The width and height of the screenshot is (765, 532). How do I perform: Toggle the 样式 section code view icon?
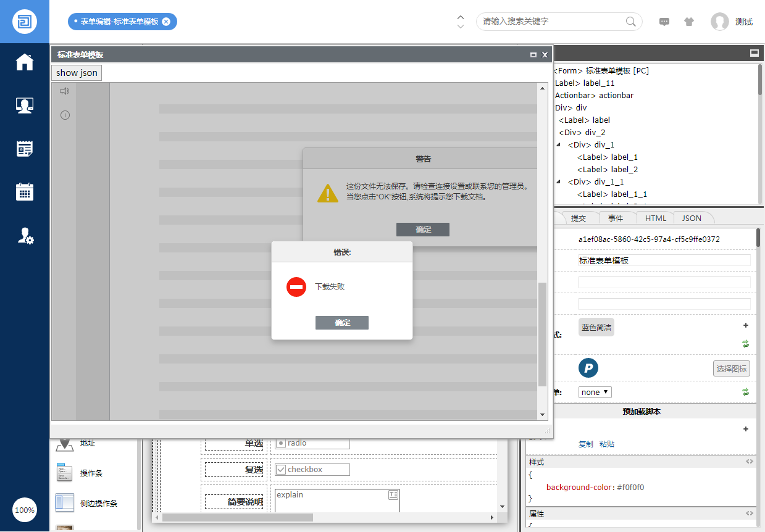coord(750,462)
